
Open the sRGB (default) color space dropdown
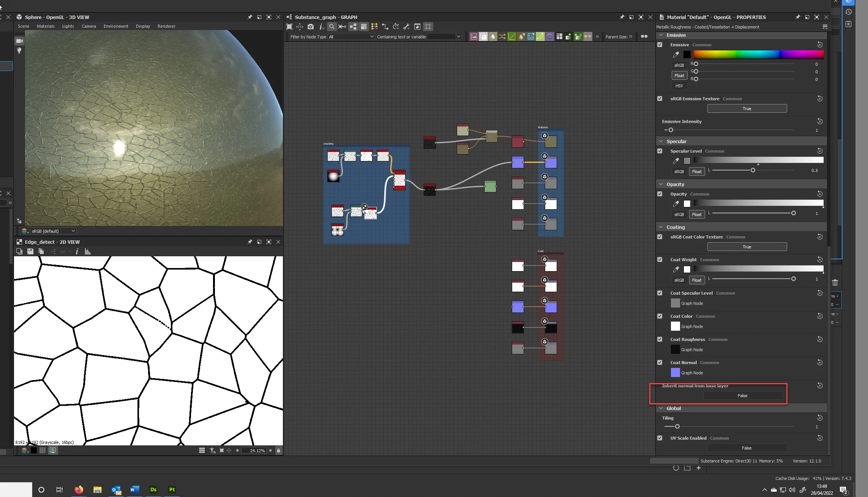(x=53, y=231)
